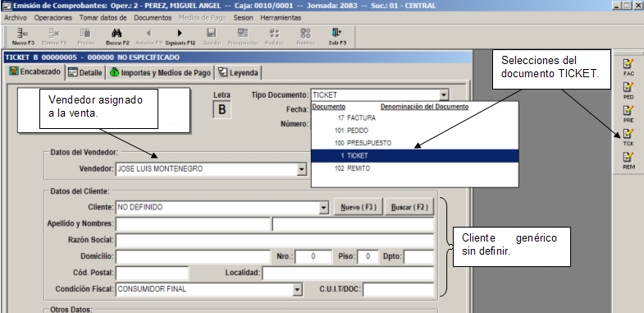Choose 17 FACTURA from document list
The image size is (644, 313).
[x=415, y=118]
